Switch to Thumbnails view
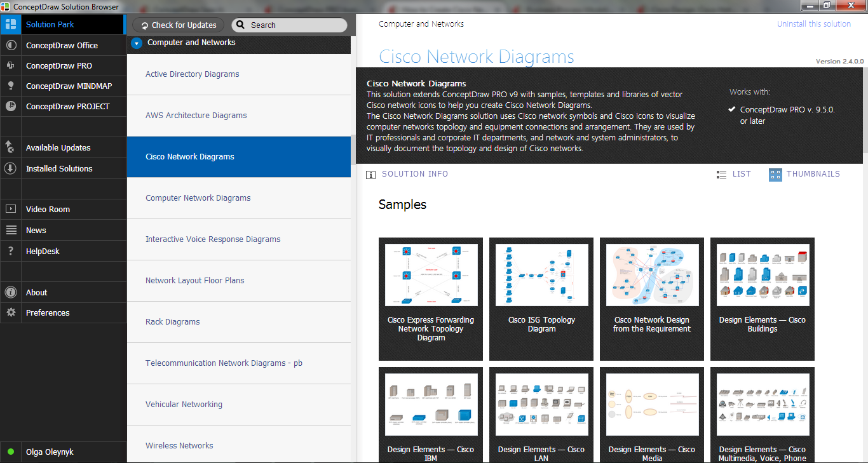The image size is (868, 463). tap(804, 174)
